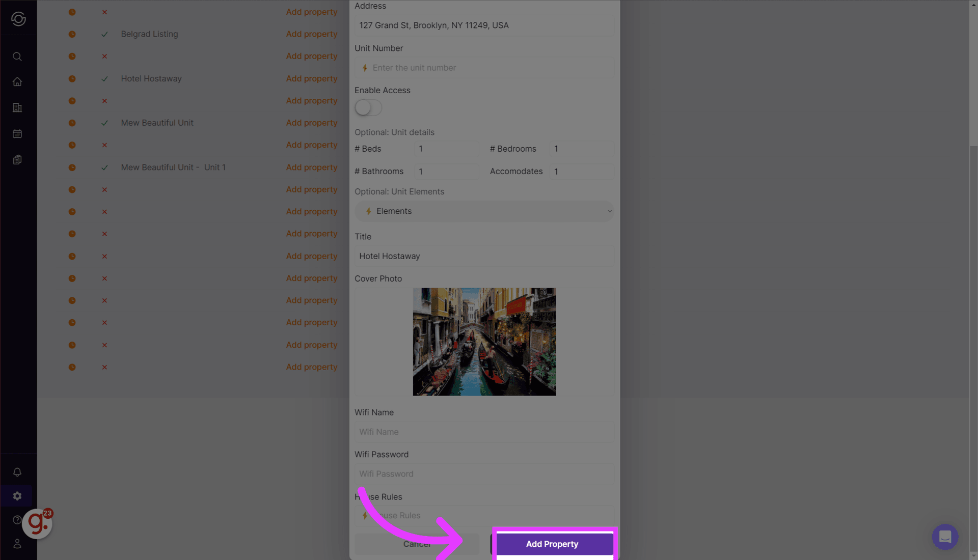This screenshot has width=978, height=560.
Task: Go to the home dashboard icon
Action: [17, 81]
